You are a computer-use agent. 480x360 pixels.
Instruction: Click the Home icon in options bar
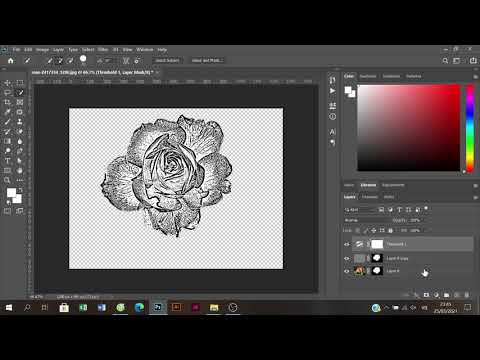(11, 60)
